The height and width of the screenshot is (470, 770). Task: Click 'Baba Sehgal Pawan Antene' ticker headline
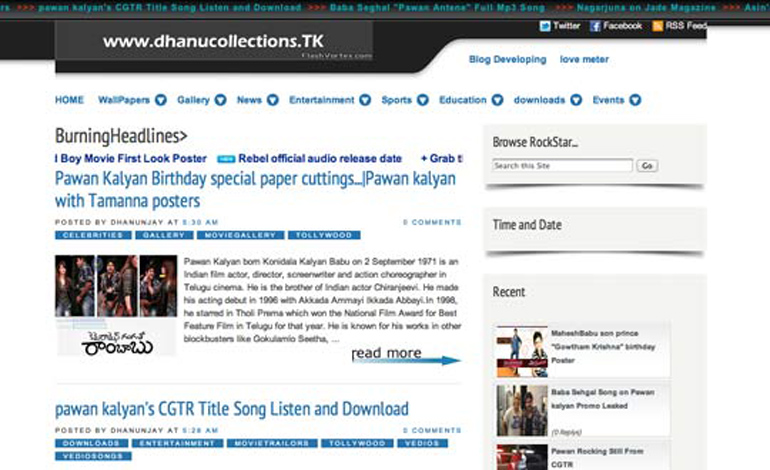[437, 8]
